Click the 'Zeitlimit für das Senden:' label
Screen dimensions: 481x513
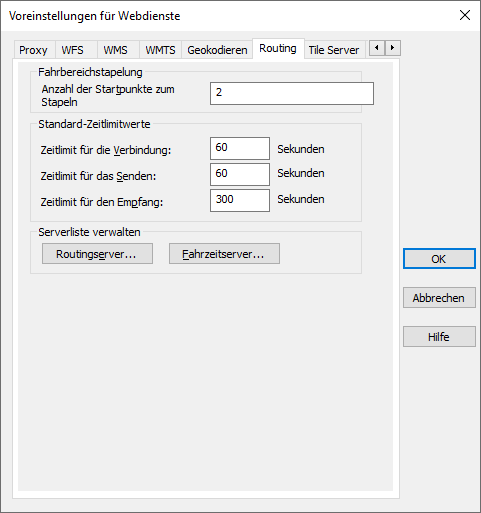click(98, 176)
